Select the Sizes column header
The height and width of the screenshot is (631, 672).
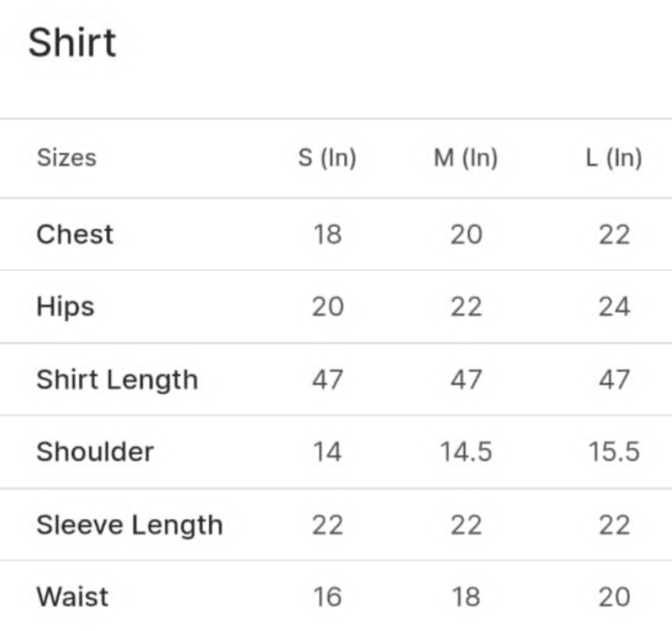(67, 158)
